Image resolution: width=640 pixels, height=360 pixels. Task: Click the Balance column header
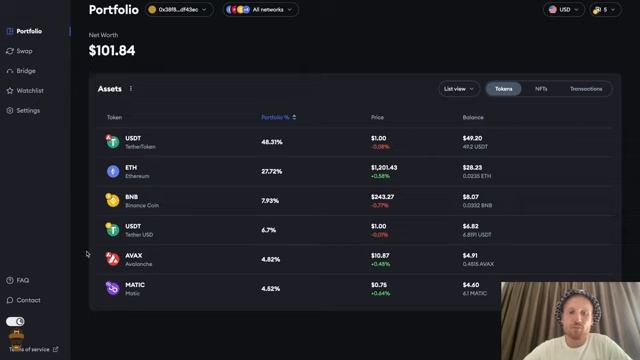tap(473, 117)
